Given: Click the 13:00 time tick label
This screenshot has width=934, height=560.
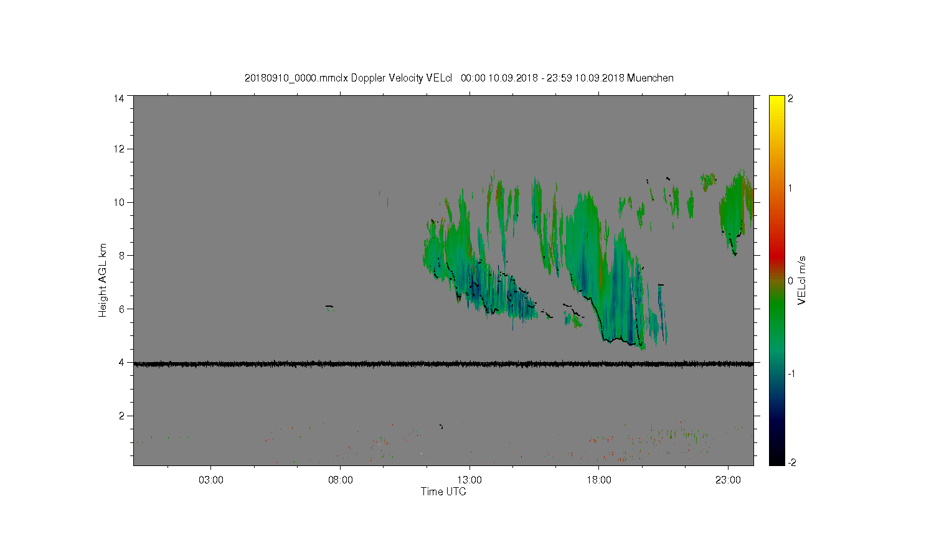Looking at the screenshot, I should [469, 480].
